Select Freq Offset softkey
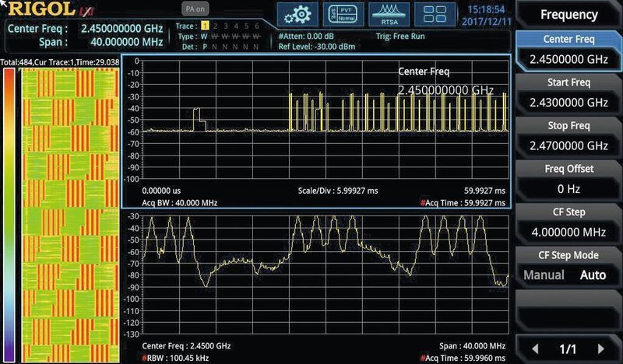623x364 pixels. tap(568, 180)
